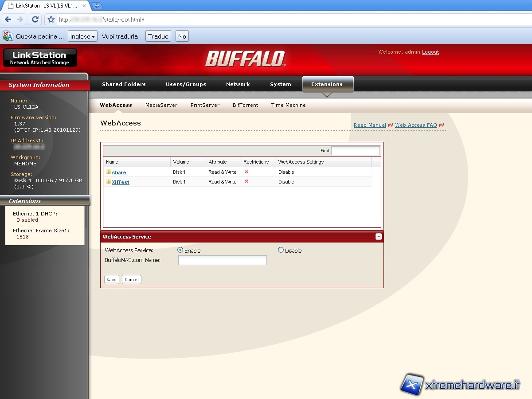532x399 pixels.
Task: Click the external link icon beside Read Manual
Action: point(391,125)
